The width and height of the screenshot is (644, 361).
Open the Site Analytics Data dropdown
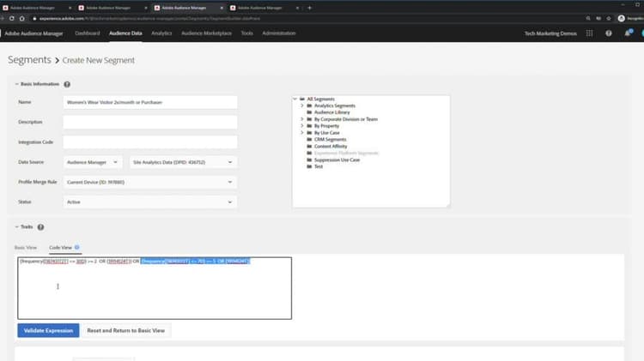(183, 162)
